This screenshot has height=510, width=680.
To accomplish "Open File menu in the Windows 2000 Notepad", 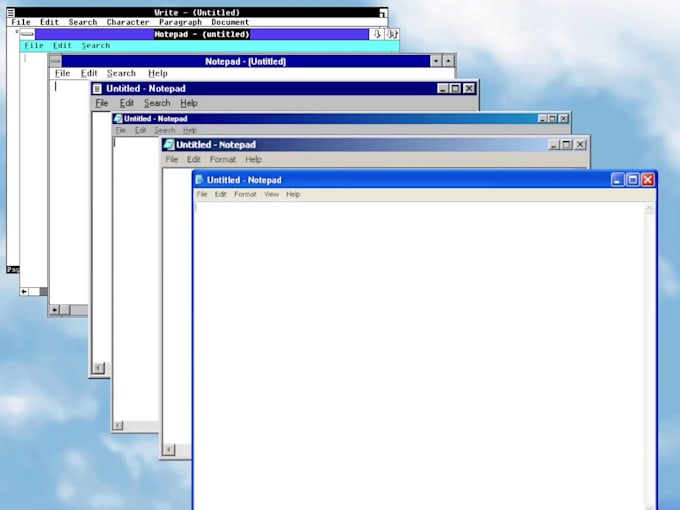I will point(172,160).
